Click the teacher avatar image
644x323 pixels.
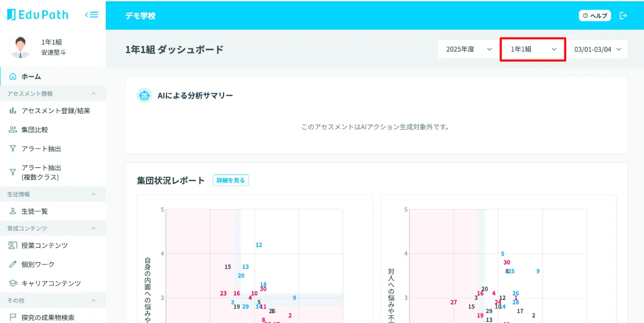(x=20, y=47)
